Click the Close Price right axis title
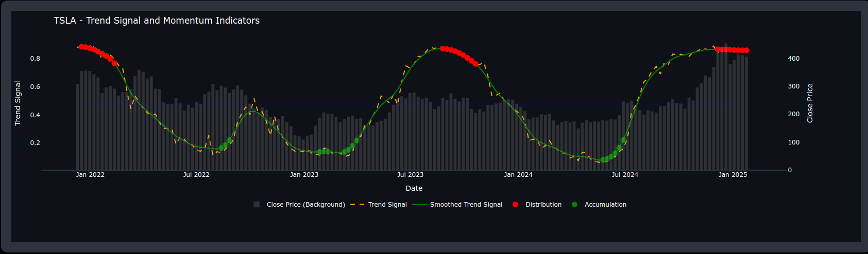 point(810,103)
